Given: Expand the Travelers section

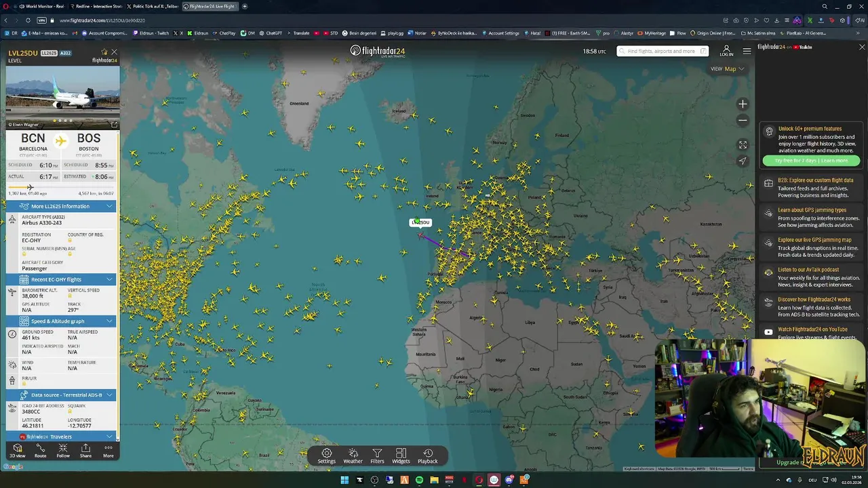Looking at the screenshot, I should click(61, 436).
